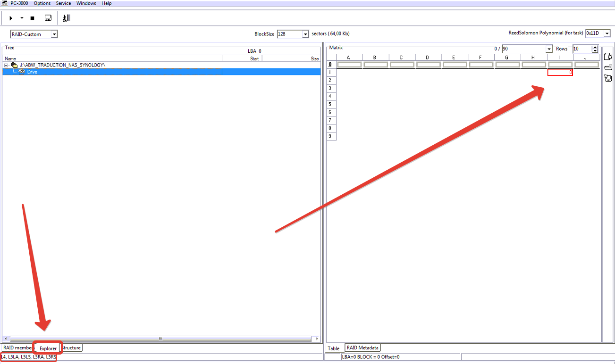Open the BlockSize 128 dropdown
The image size is (615, 364).
305,34
